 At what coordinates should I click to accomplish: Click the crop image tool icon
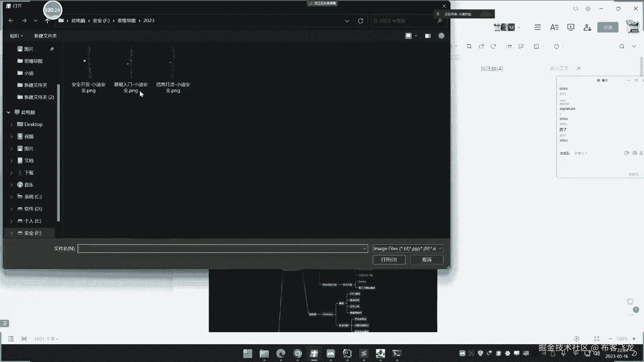click(469, 46)
